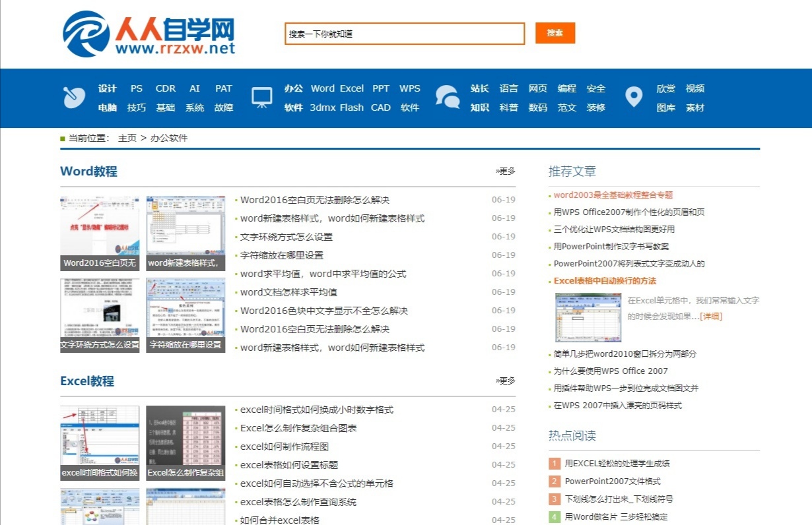Click the 文字环绕方式怎么设置 thumbnail
Viewport: 812px width, 525px height.
pyautogui.click(x=99, y=314)
